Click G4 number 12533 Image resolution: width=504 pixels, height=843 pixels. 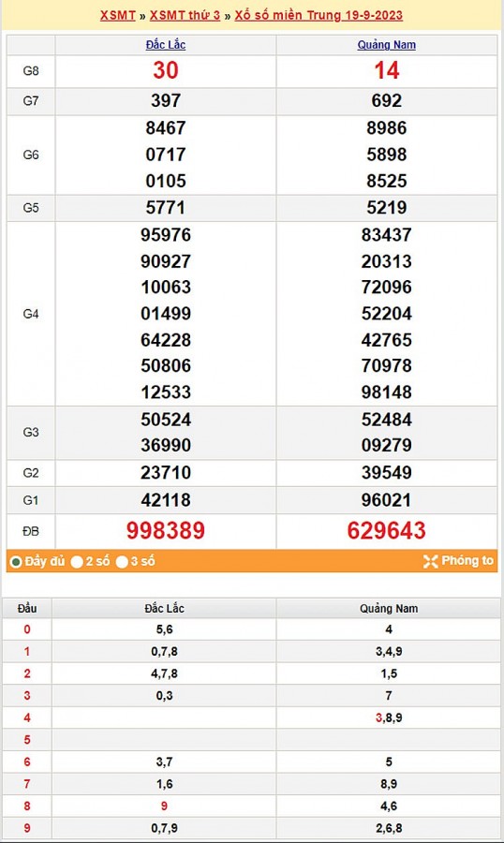[x=166, y=392]
